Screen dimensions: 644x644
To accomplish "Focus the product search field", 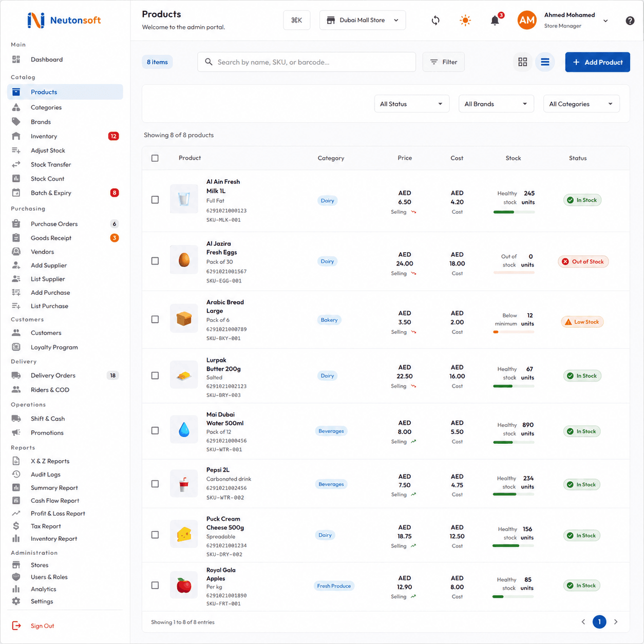I will (307, 62).
